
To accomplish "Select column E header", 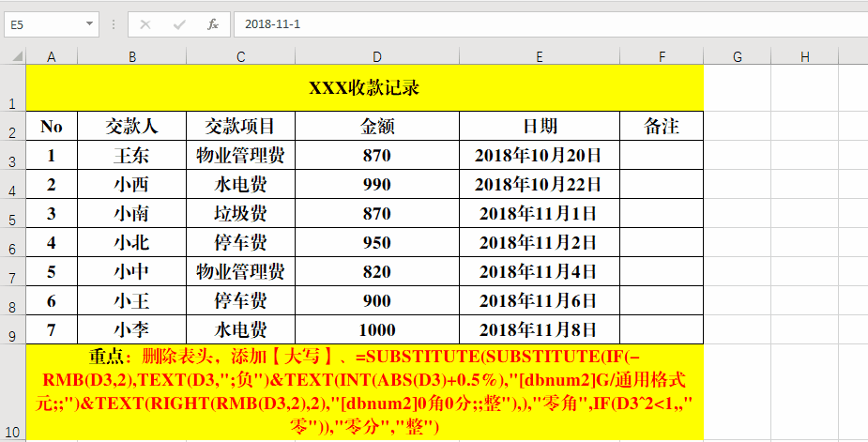I will click(x=540, y=56).
